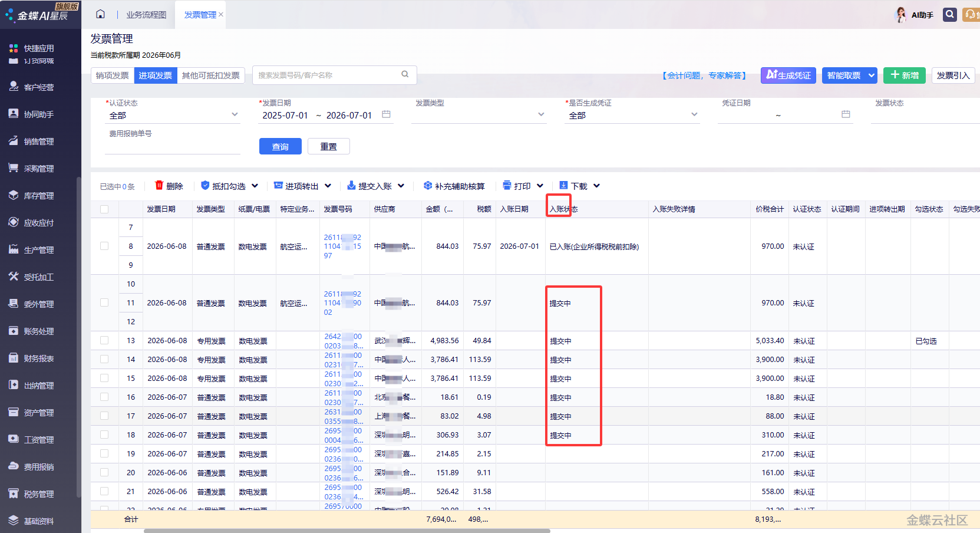Viewport: 980px width, 533px height.
Task: Check the row 21 invoice checkbox
Action: point(104,491)
